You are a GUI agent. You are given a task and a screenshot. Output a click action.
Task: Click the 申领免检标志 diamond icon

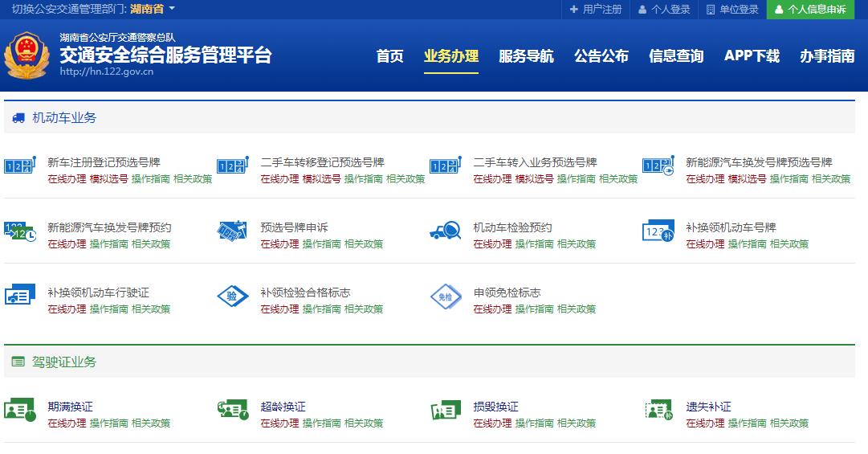tap(446, 297)
